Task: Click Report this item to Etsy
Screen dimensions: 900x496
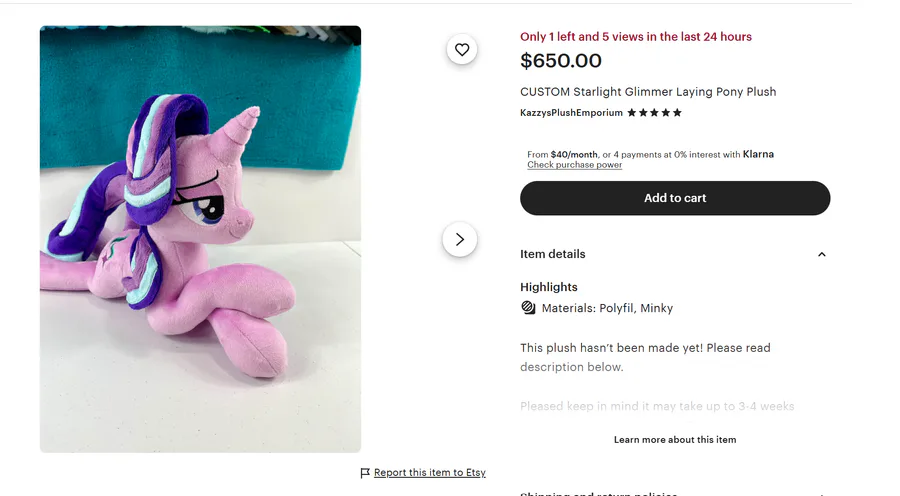Action: pyautogui.click(x=430, y=473)
